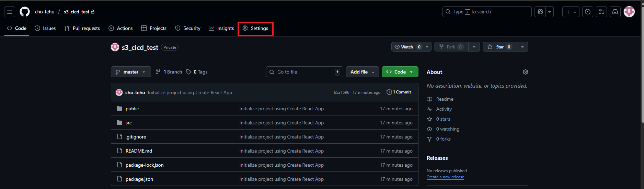View the 0 Tags link
644x189 pixels.
click(197, 72)
